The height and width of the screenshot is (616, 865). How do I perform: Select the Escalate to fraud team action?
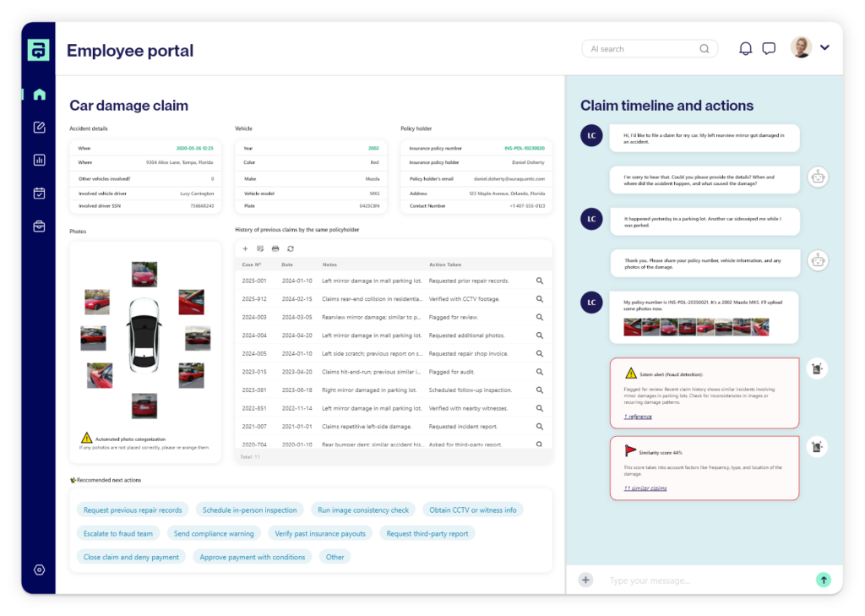click(x=117, y=533)
